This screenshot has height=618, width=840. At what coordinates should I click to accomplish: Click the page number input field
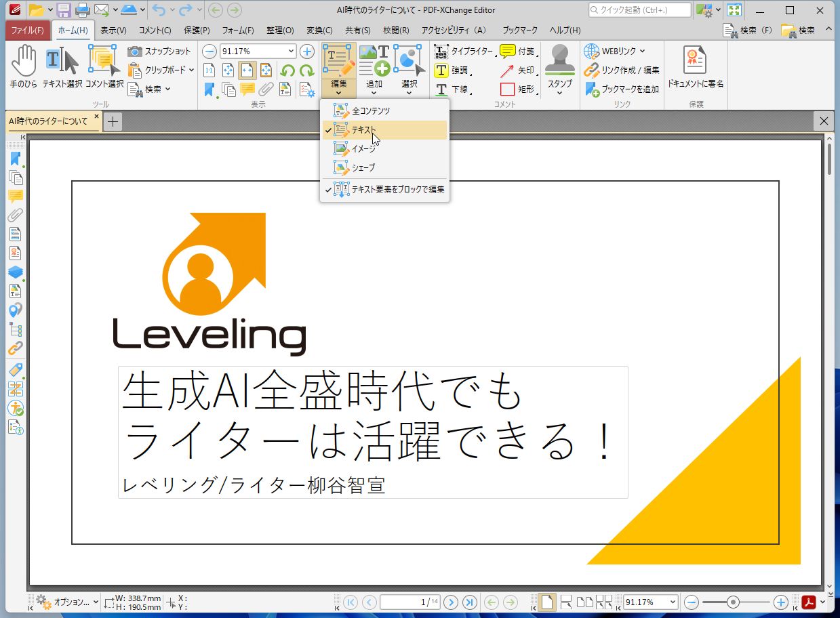(x=410, y=602)
